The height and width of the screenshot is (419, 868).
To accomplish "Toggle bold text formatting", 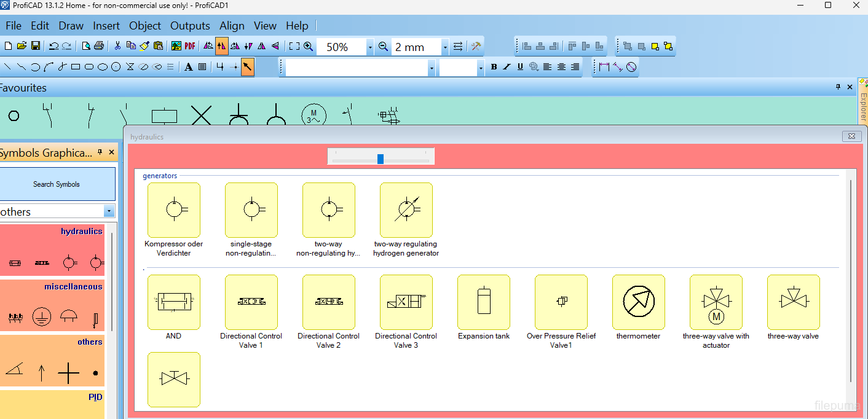I will [x=494, y=67].
